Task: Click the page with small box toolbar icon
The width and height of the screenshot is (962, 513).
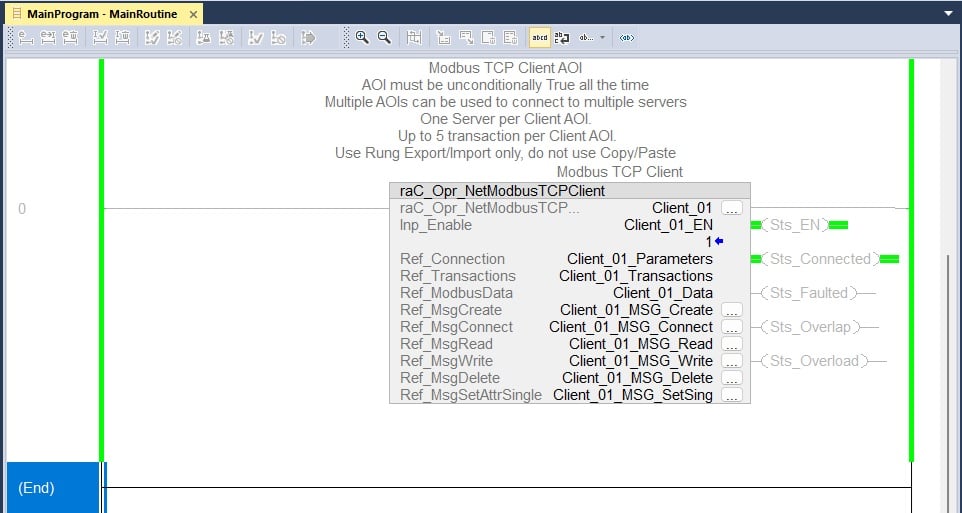Action: tap(488, 38)
